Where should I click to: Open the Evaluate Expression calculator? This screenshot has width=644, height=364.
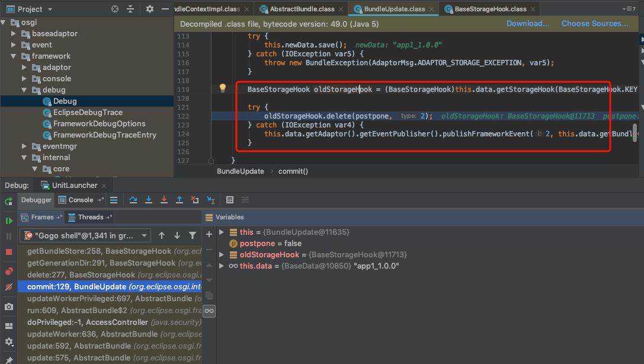pos(230,200)
